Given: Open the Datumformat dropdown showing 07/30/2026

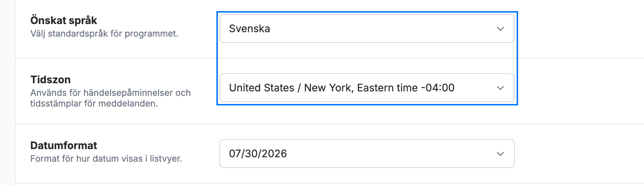Looking at the screenshot, I should 367,154.
